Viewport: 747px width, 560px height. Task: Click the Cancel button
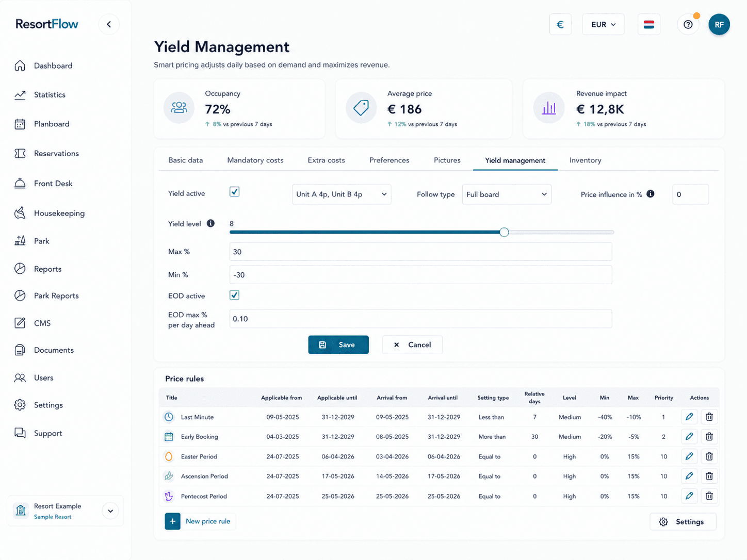pyautogui.click(x=412, y=345)
